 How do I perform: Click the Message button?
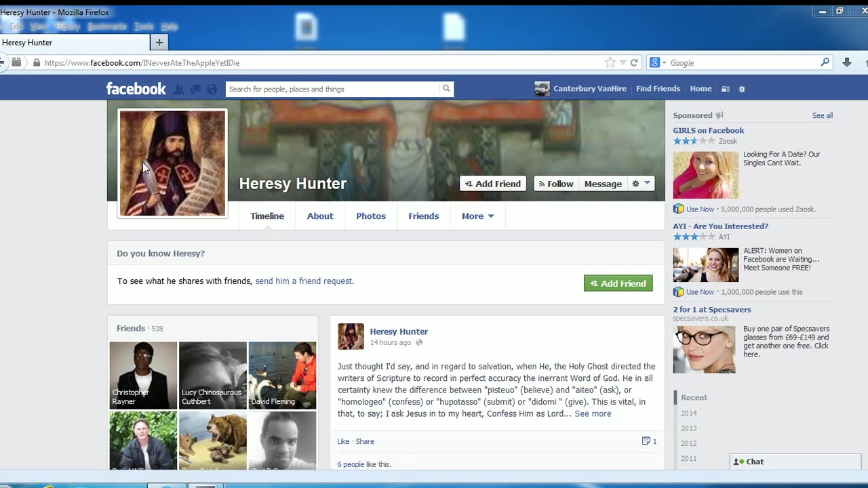(603, 184)
